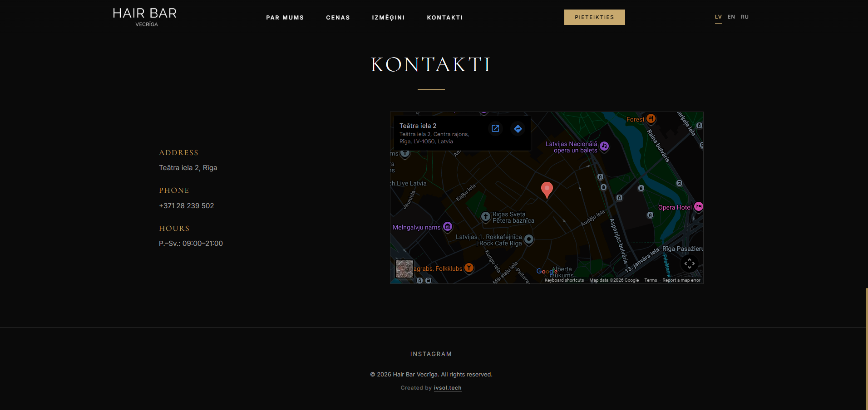Click the page vertical scrollbar
The height and width of the screenshot is (410, 868).
pos(867,349)
